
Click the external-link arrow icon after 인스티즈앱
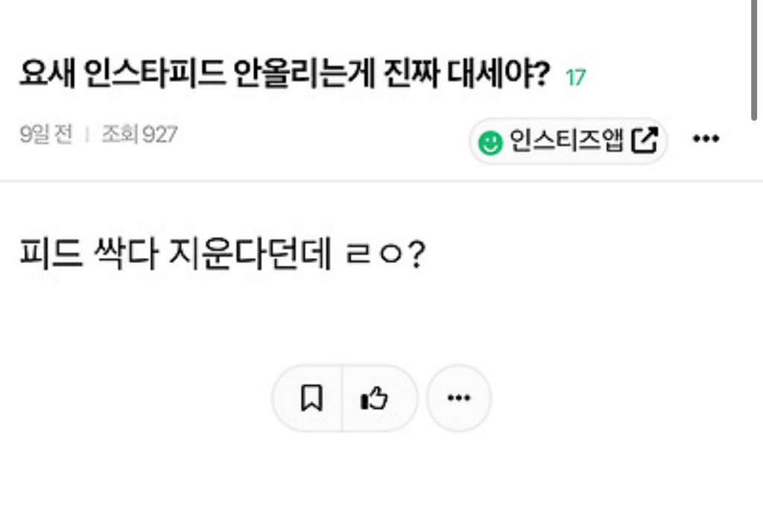(645, 140)
